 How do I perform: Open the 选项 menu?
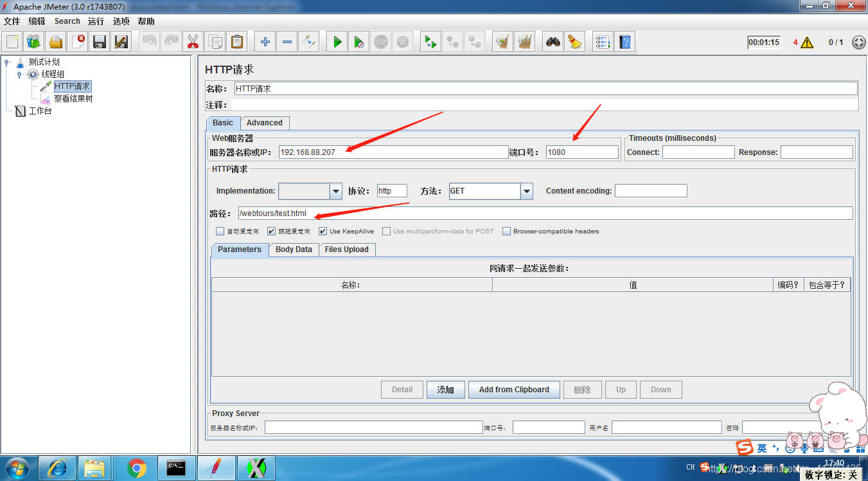[x=121, y=21]
